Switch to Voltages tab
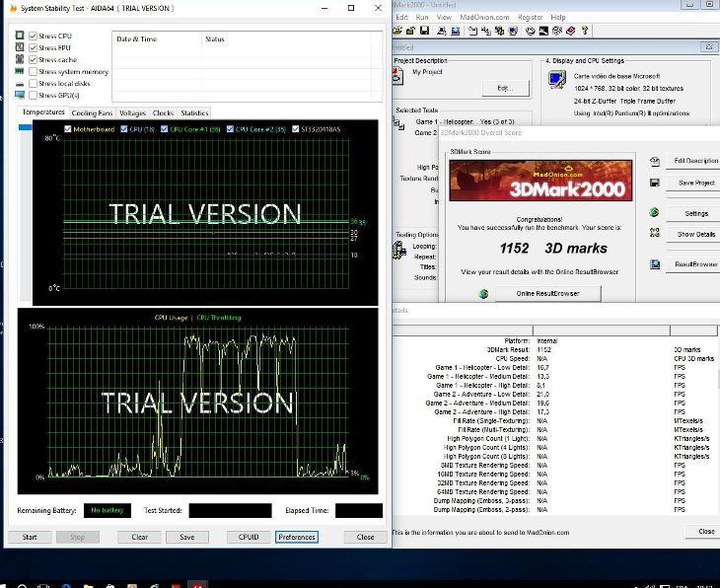Viewport: 720px width, 588px height. click(x=133, y=113)
